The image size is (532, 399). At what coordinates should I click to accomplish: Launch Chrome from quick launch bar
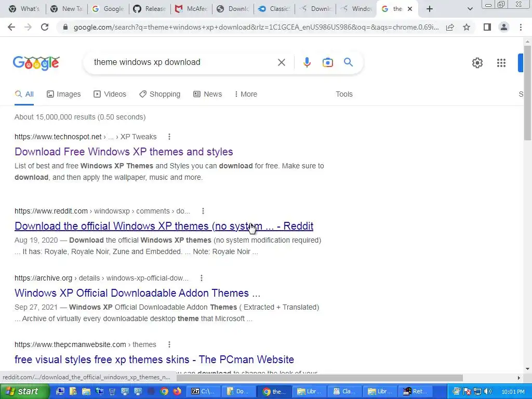[x=164, y=392]
